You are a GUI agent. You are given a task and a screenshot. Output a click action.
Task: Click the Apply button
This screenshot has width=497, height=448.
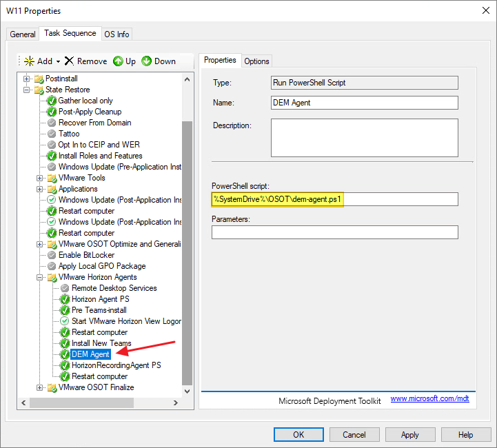click(409, 435)
